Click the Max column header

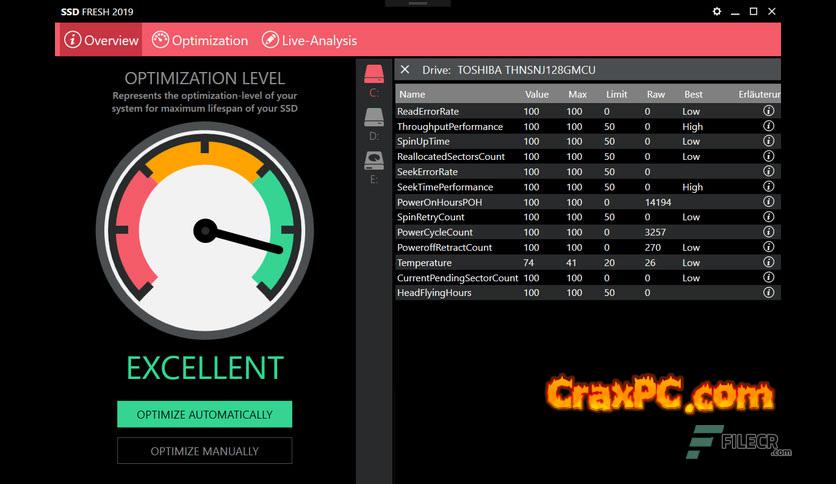[x=577, y=94]
